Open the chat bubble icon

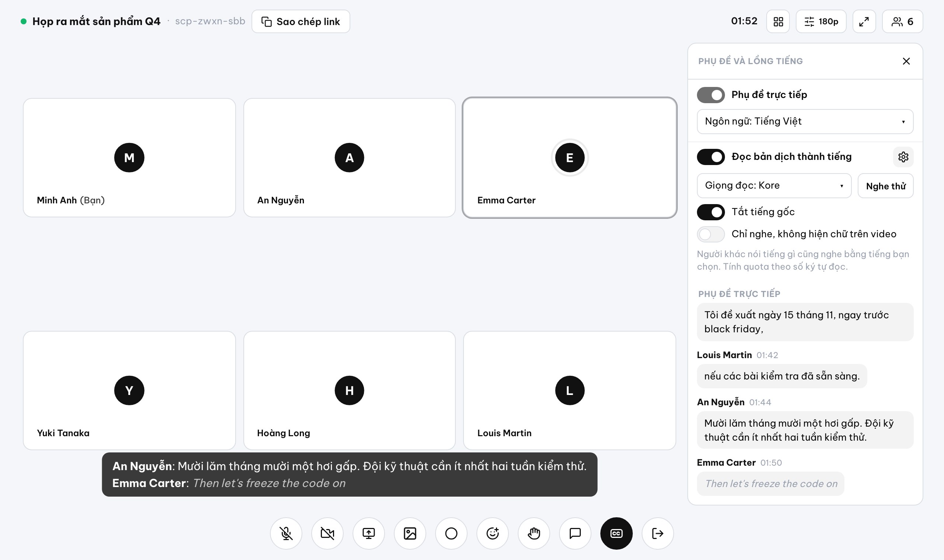pyautogui.click(x=575, y=533)
